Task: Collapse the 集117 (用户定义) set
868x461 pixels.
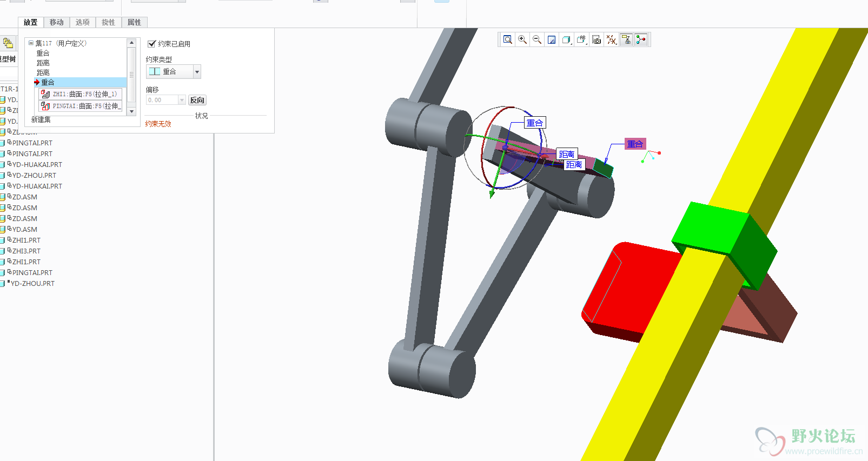Action: point(31,43)
